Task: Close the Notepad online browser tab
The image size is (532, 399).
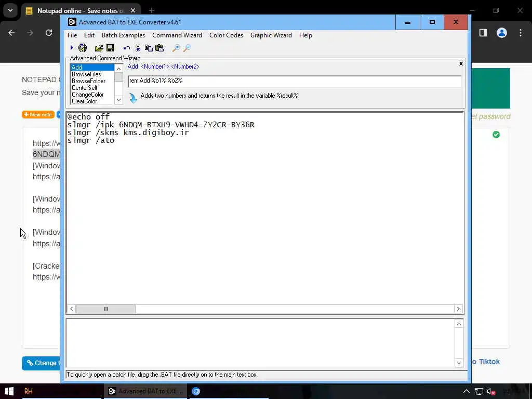Action: pyautogui.click(x=133, y=10)
